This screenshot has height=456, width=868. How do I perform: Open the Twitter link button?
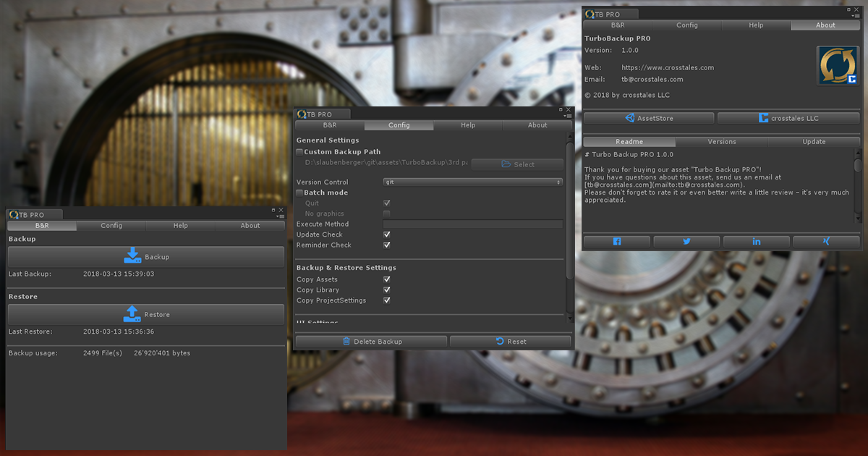coord(686,242)
